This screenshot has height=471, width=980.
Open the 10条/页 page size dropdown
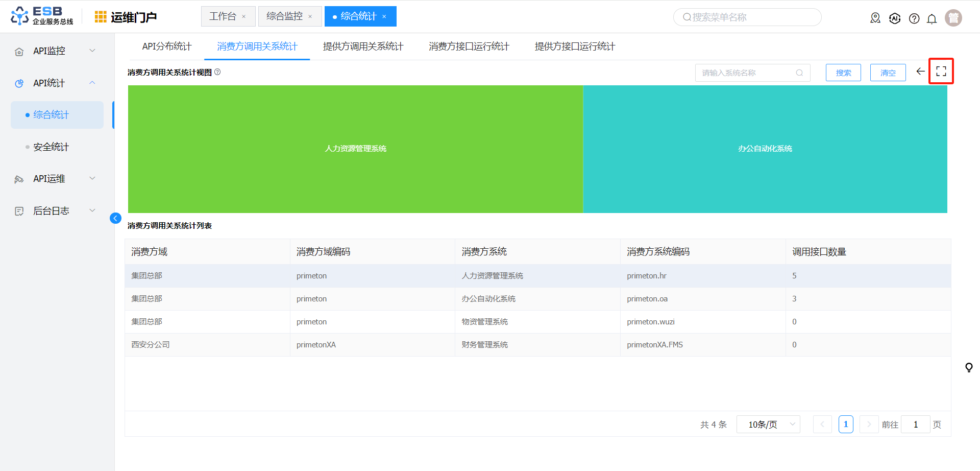(768, 425)
